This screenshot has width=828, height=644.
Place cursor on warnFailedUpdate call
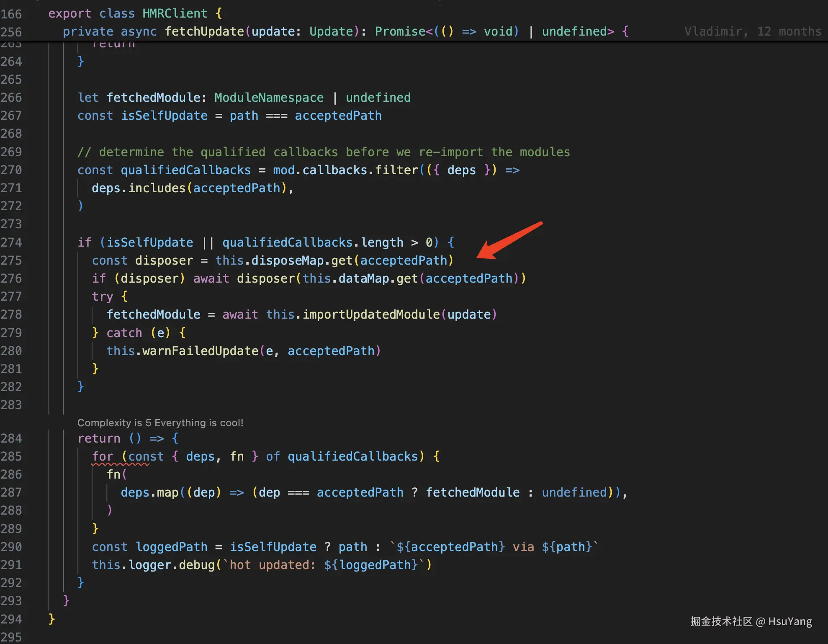(x=200, y=351)
